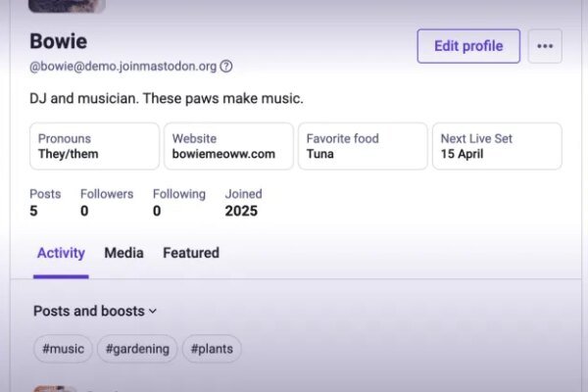Open the three-dots more options menu
588x392 pixels.
[545, 46]
